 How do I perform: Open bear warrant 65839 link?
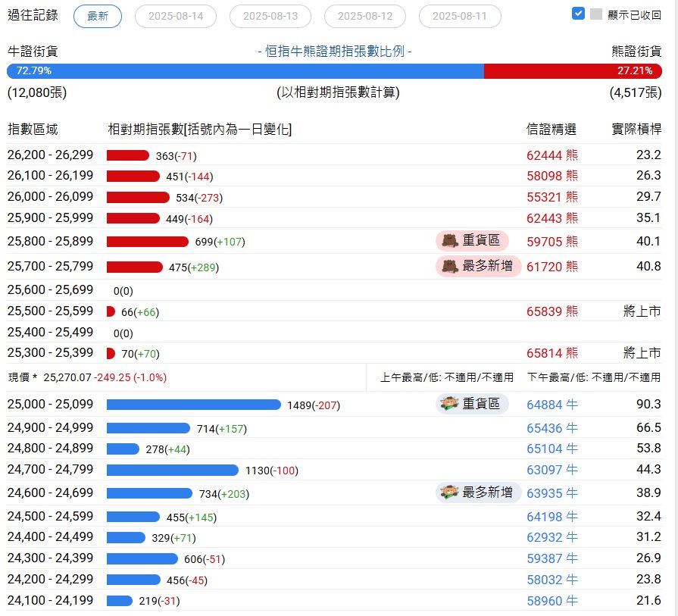552,311
